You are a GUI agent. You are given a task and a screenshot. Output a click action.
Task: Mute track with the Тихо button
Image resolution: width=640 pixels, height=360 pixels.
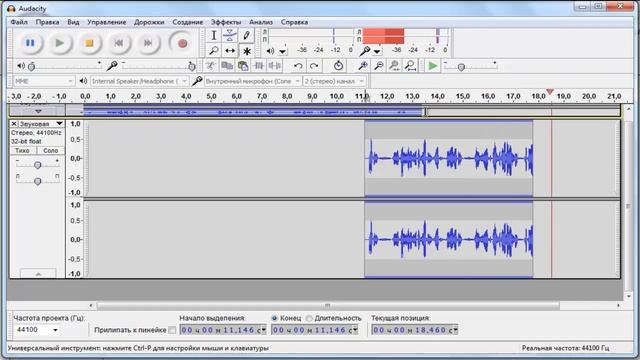tap(22, 151)
